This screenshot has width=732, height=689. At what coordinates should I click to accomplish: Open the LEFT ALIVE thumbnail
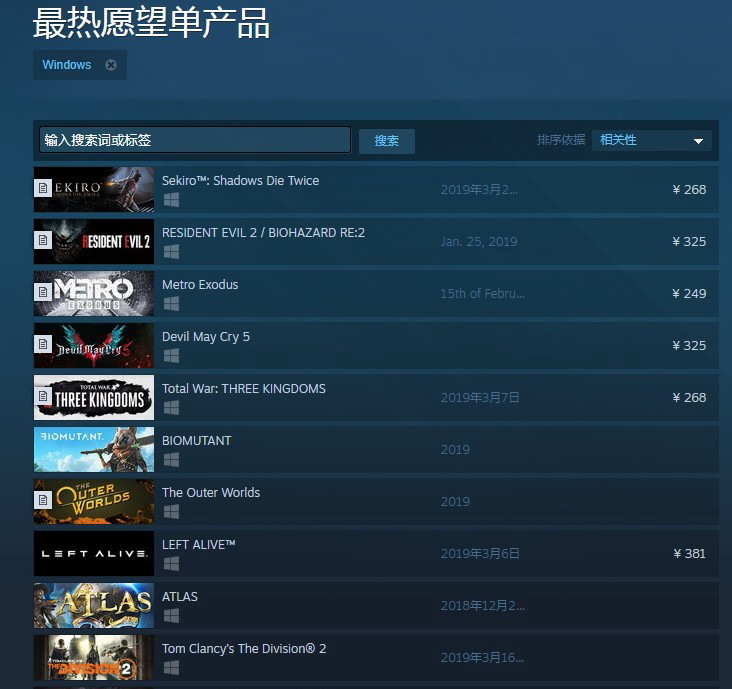tap(94, 553)
